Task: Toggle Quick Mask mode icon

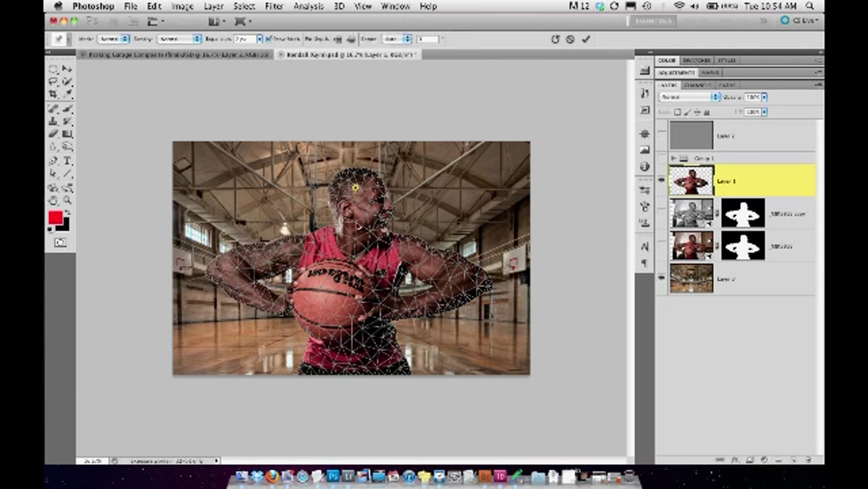Action: point(60,243)
